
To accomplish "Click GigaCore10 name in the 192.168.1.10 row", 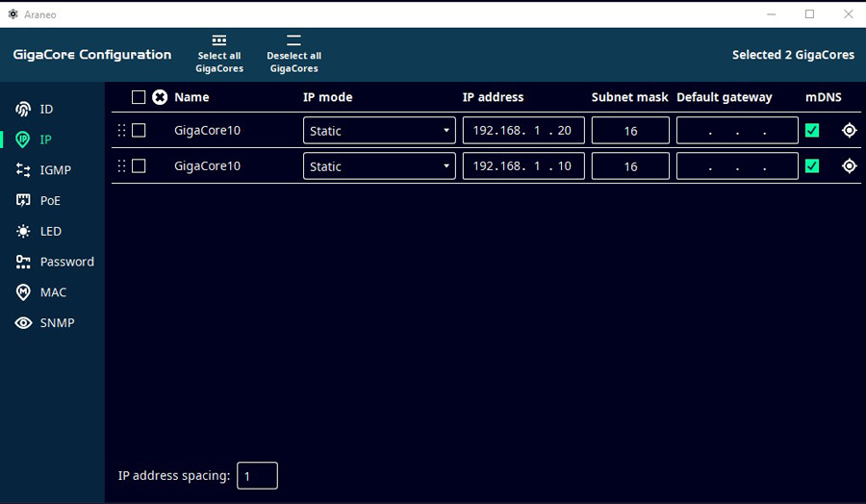I will [x=207, y=165].
